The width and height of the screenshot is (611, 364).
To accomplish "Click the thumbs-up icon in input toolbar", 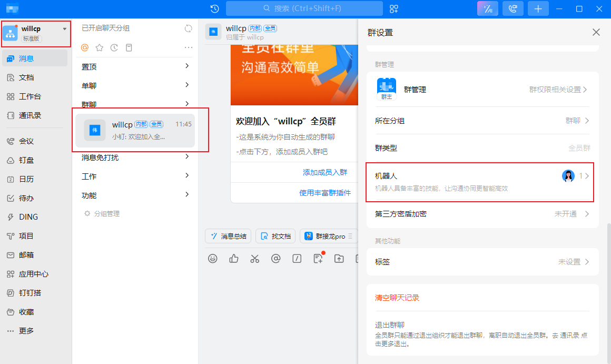I will (234, 259).
